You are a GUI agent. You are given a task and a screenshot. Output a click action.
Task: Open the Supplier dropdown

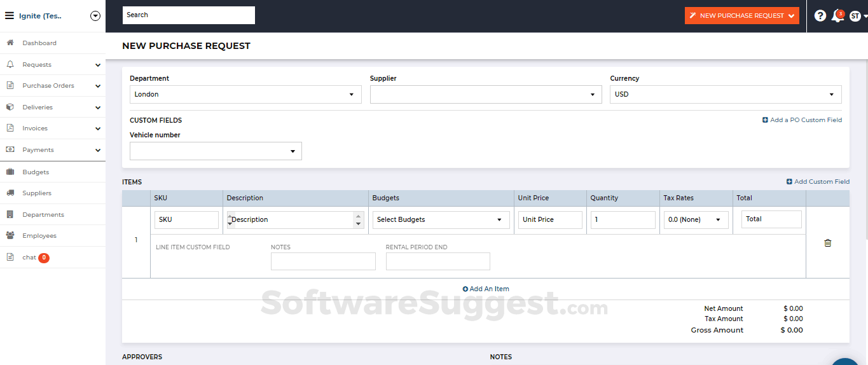[x=485, y=95]
